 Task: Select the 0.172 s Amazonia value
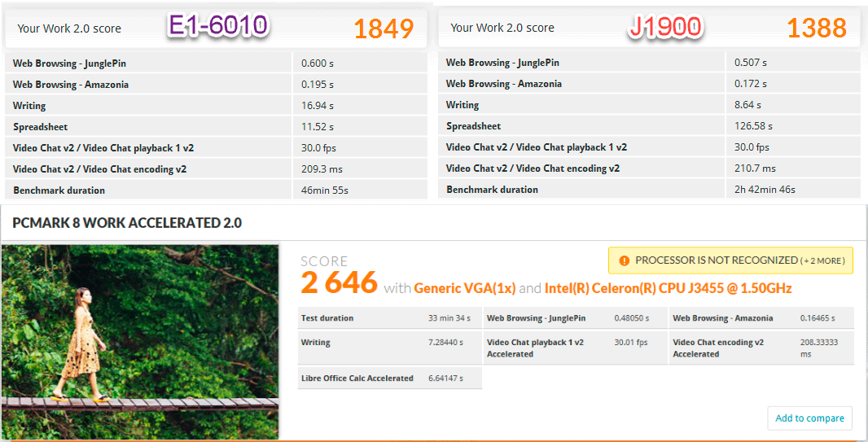coord(751,84)
